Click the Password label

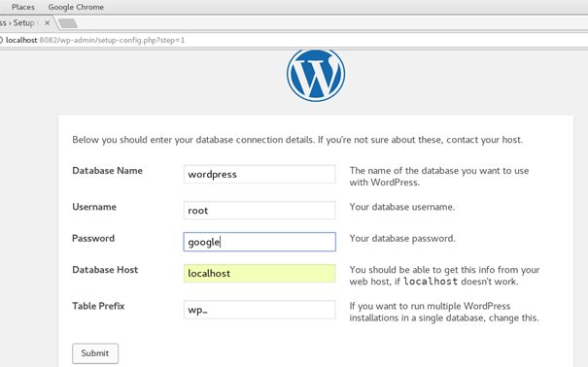click(x=93, y=238)
